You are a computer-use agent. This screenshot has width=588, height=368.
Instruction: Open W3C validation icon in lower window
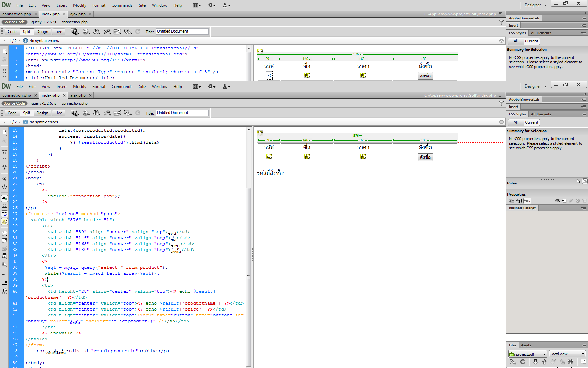(x=107, y=113)
